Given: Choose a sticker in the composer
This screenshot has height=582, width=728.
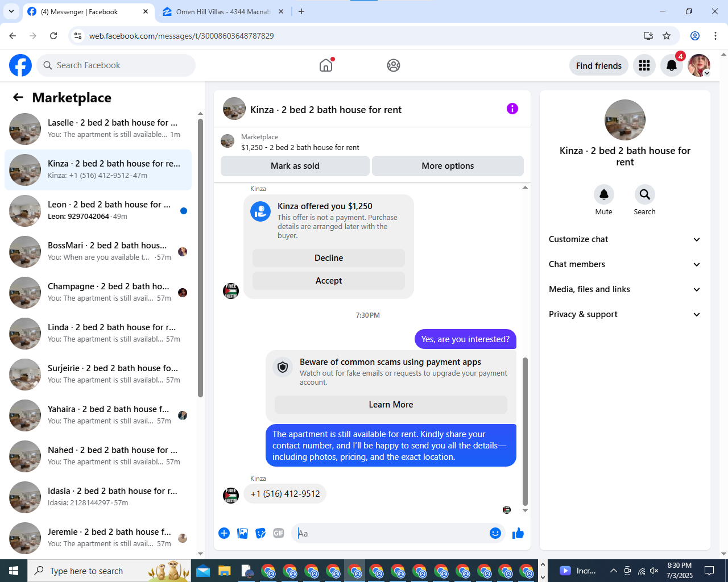Looking at the screenshot, I should [x=260, y=533].
